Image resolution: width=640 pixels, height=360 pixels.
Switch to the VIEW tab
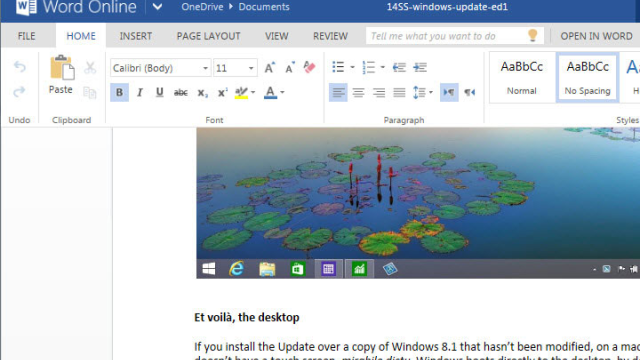pos(276,36)
